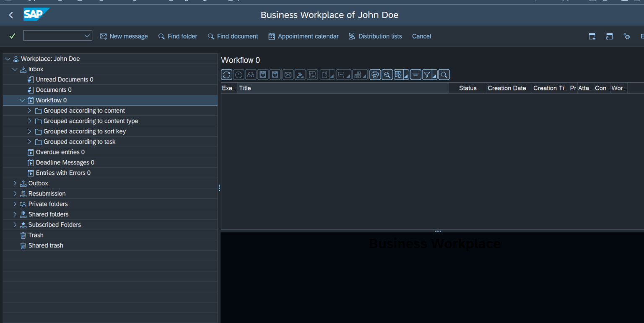Image resolution: width=644 pixels, height=323 pixels.
Task: Click the Exe.. column header
Action: (229, 88)
